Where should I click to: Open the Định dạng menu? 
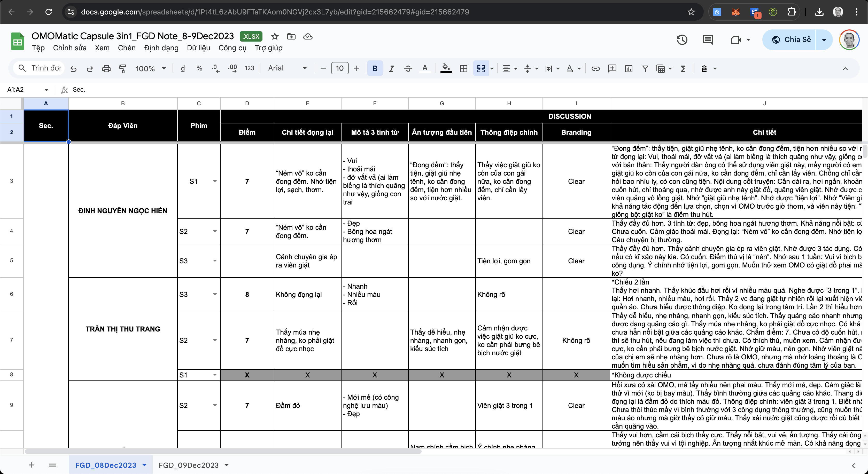[x=161, y=48]
